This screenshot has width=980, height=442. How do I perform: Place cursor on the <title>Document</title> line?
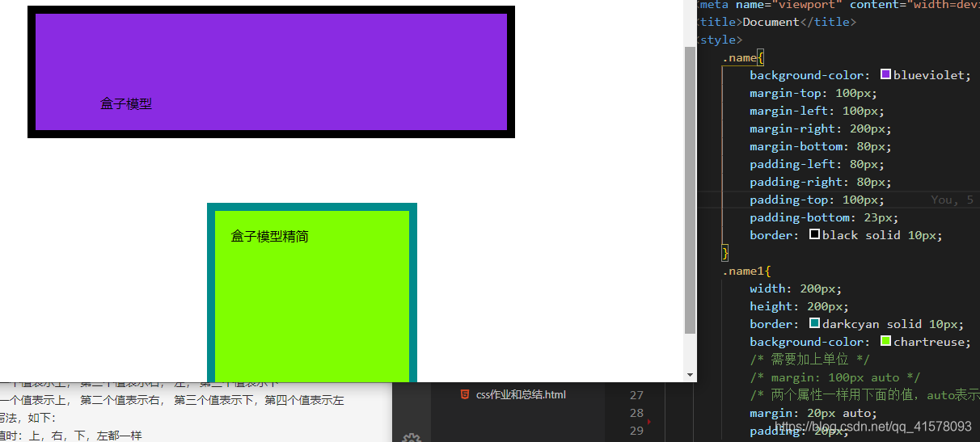775,22
